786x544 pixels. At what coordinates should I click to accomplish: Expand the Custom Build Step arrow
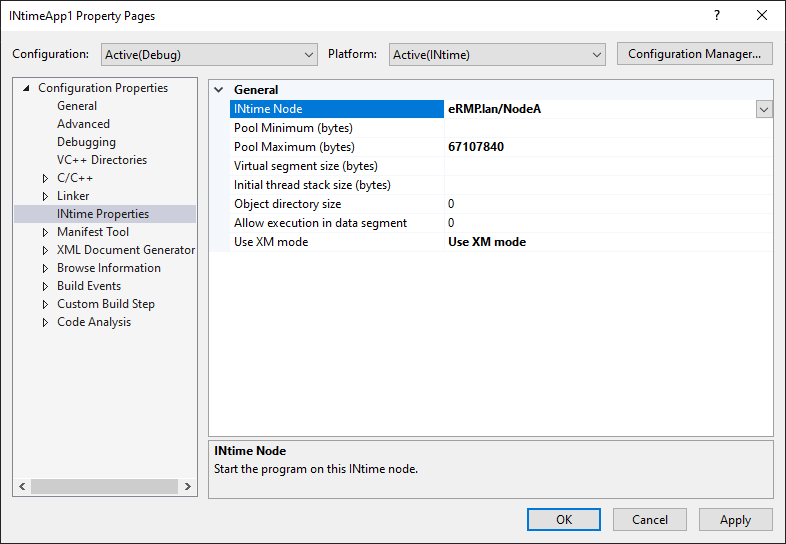[x=45, y=304]
